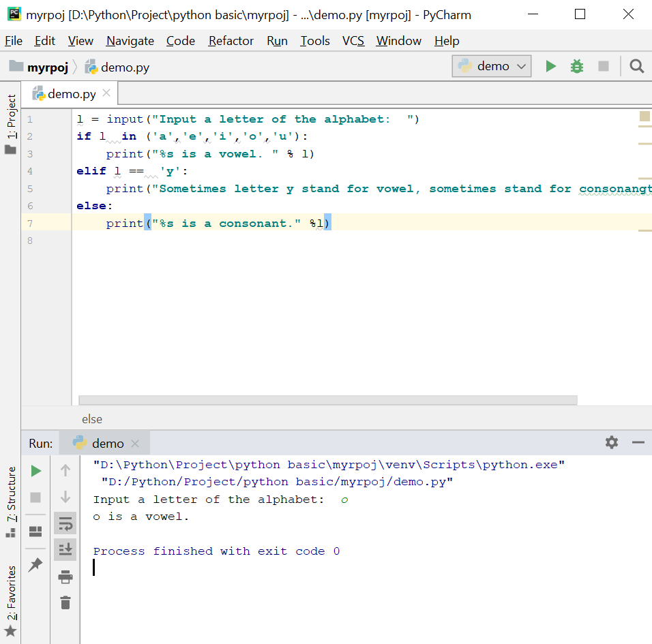This screenshot has width=652, height=644.
Task: Open the Code menu
Action: pyautogui.click(x=181, y=41)
